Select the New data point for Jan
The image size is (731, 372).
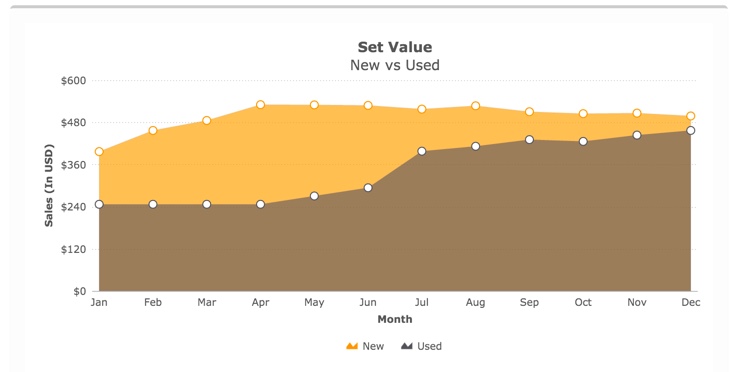(x=99, y=152)
